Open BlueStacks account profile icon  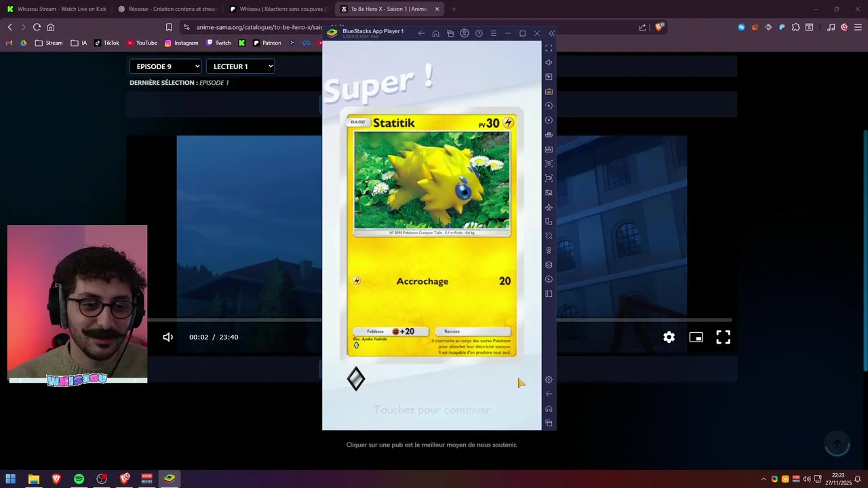point(465,33)
